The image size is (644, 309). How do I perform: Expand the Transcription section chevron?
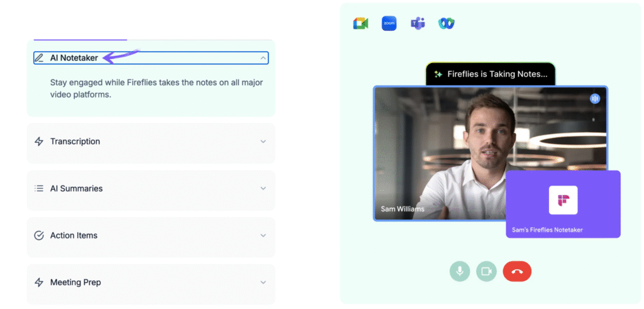point(263,142)
